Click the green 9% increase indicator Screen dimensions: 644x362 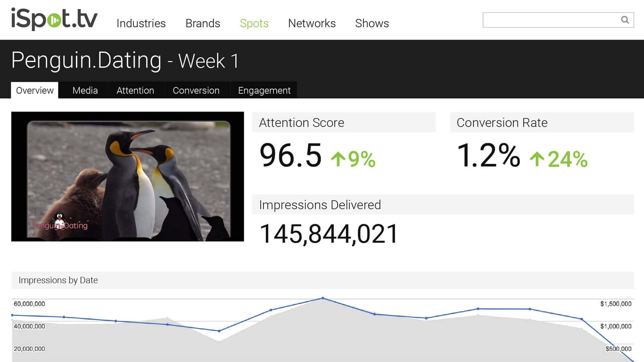coord(353,159)
